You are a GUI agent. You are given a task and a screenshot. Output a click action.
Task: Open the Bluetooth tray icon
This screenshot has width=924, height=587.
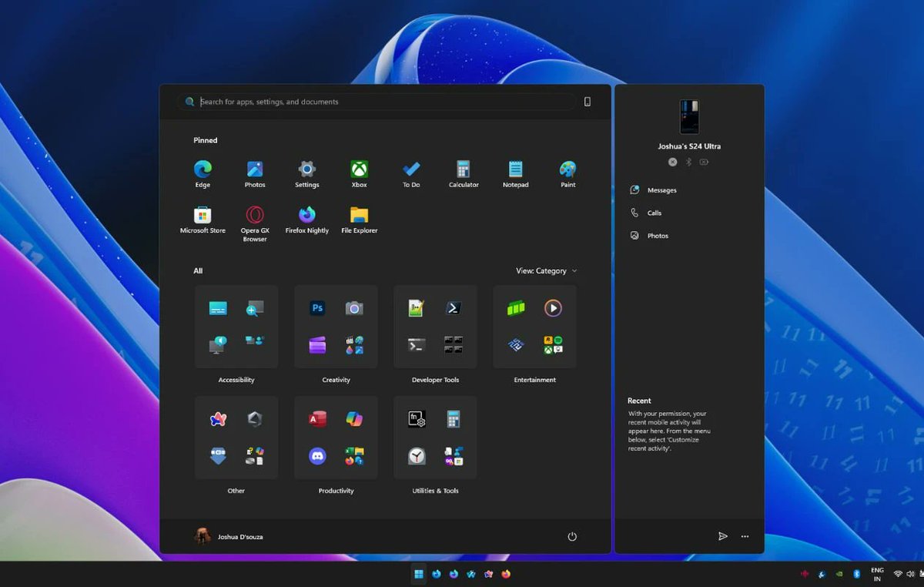pos(856,574)
